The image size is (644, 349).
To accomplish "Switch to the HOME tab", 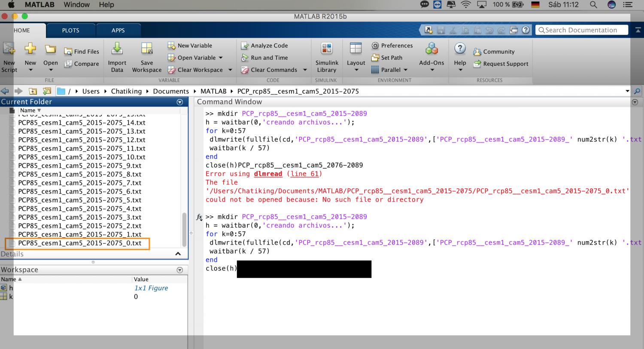I will pos(22,31).
